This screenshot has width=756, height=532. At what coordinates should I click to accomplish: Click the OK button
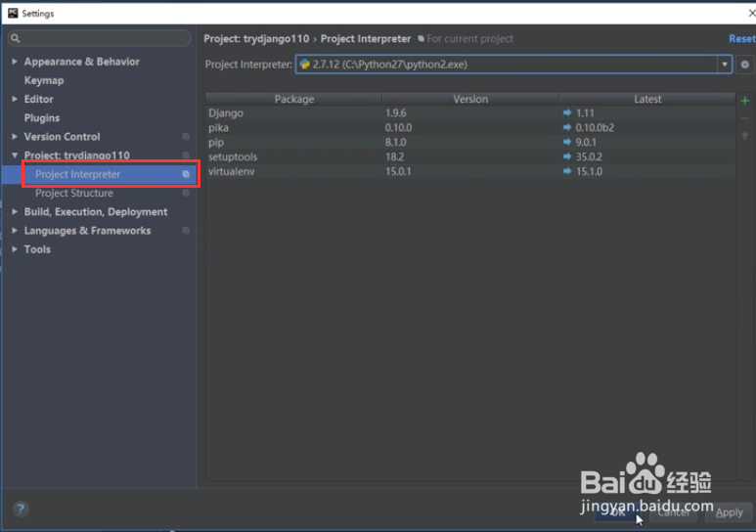(x=618, y=512)
